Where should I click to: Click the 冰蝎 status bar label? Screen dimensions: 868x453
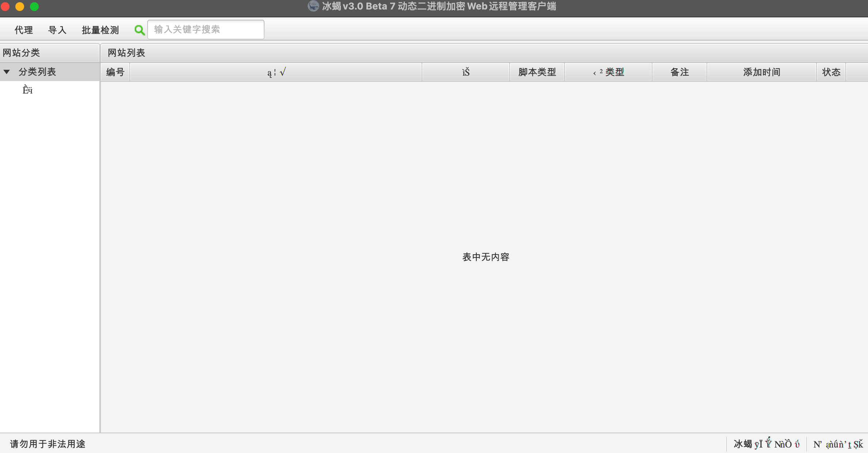pyautogui.click(x=766, y=444)
